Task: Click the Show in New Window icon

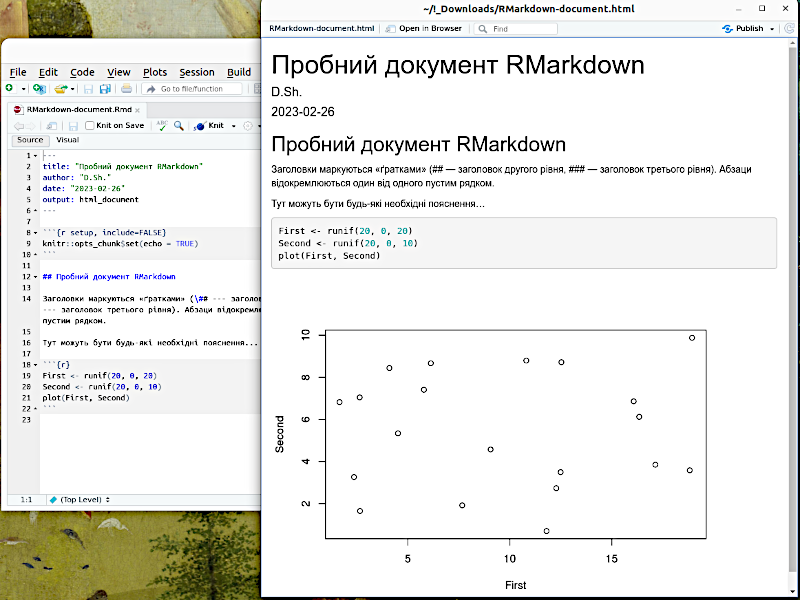Action: (x=51, y=126)
